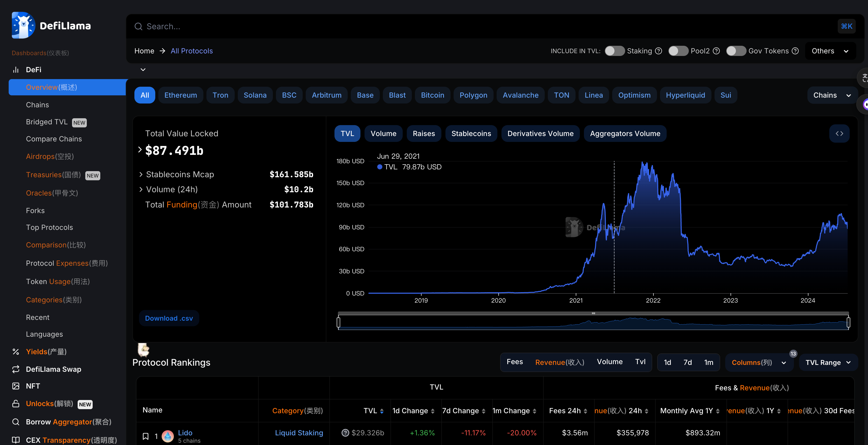Screen dimensions: 868x445
Task: Click the Staking help question mark icon
Action: click(x=659, y=51)
